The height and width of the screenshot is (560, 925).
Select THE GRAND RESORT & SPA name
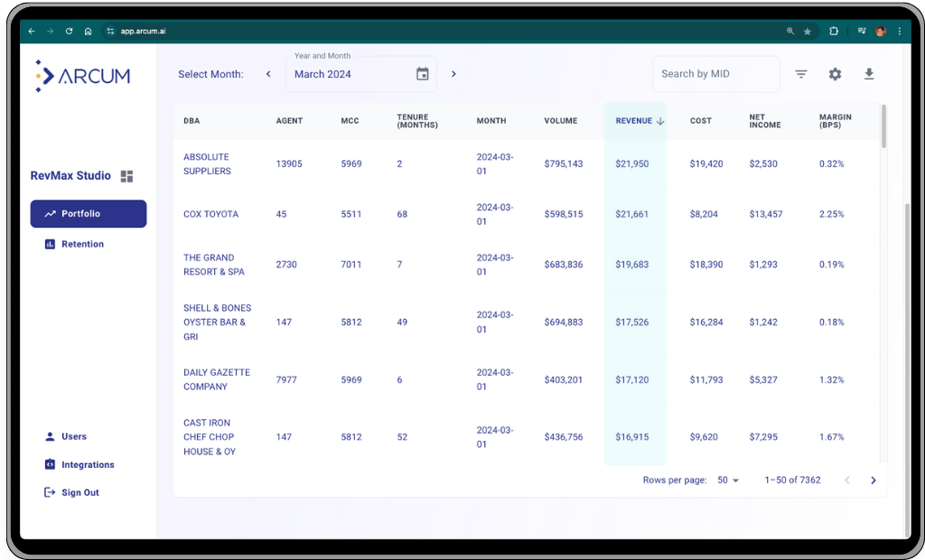click(x=213, y=265)
